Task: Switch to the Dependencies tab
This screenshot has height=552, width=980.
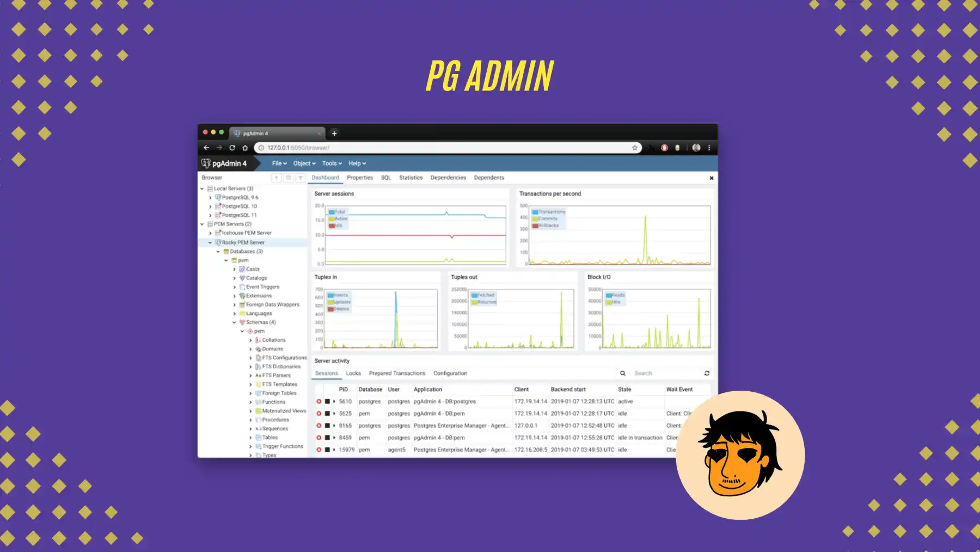Action: [x=448, y=178]
